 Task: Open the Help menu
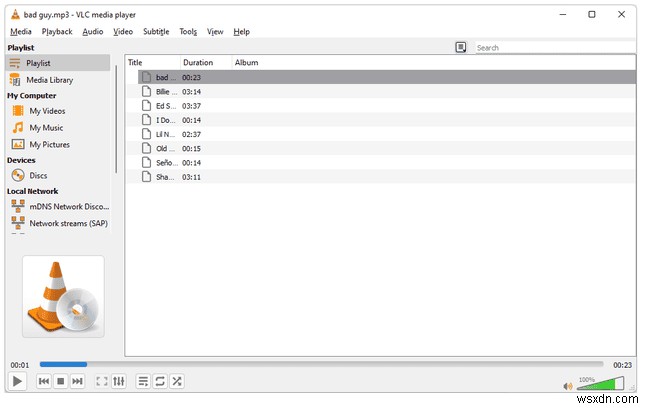(x=241, y=31)
